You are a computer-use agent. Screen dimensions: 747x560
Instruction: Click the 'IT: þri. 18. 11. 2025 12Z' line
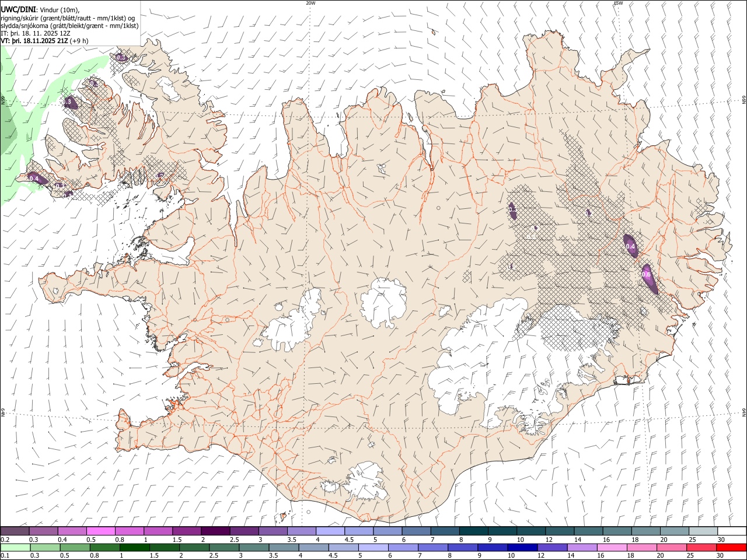click(36, 33)
